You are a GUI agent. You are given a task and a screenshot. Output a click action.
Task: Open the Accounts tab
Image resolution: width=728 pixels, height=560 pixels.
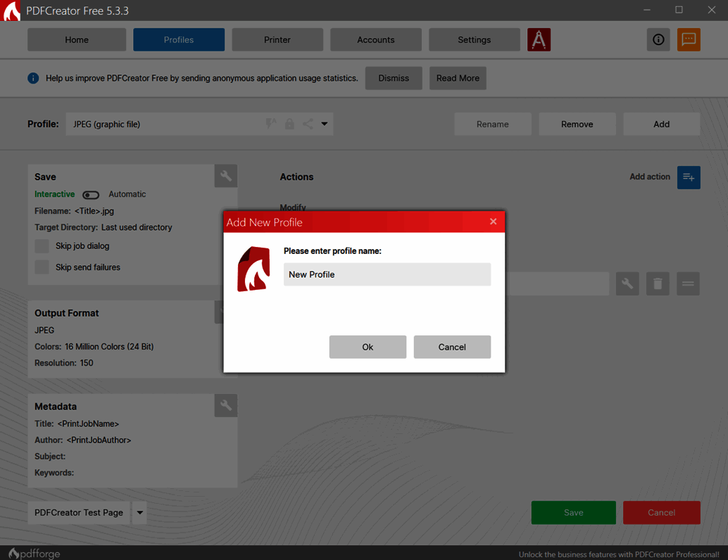(375, 39)
